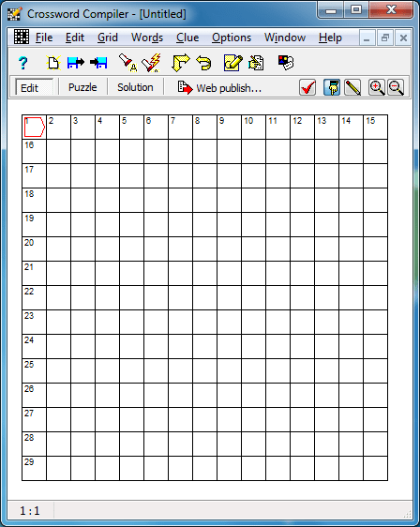This screenshot has height=527, width=420.
Task: Click the 1 : 1 status bar position
Action: pyautogui.click(x=30, y=511)
